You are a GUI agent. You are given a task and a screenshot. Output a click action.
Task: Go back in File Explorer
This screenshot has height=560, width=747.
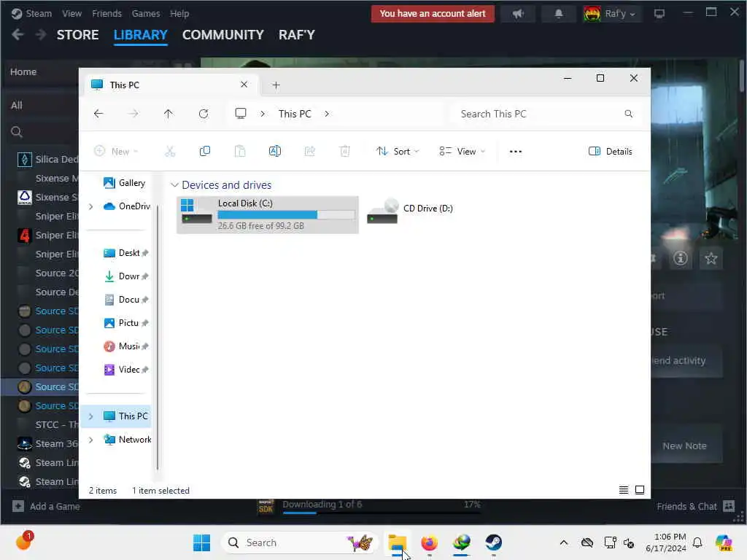coord(98,114)
